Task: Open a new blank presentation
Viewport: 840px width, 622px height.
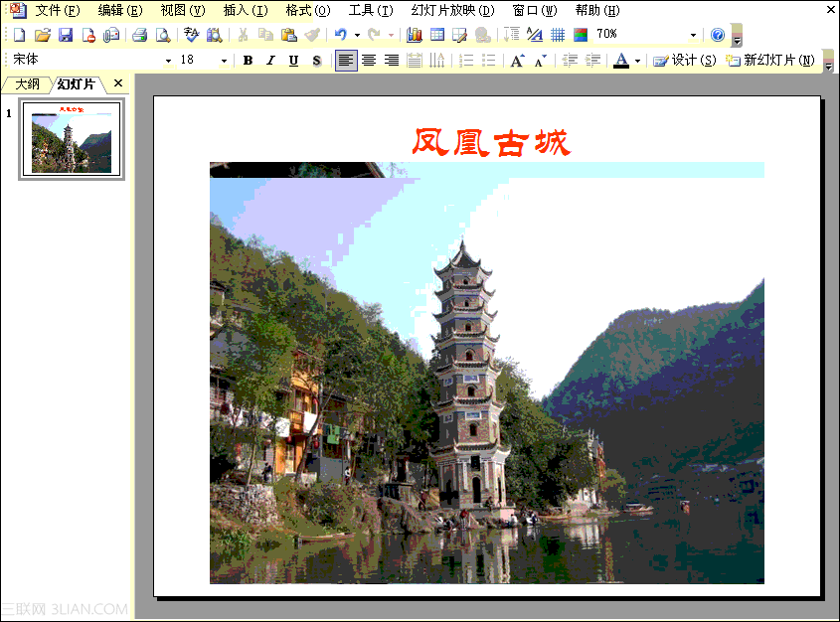Action: click(x=18, y=33)
